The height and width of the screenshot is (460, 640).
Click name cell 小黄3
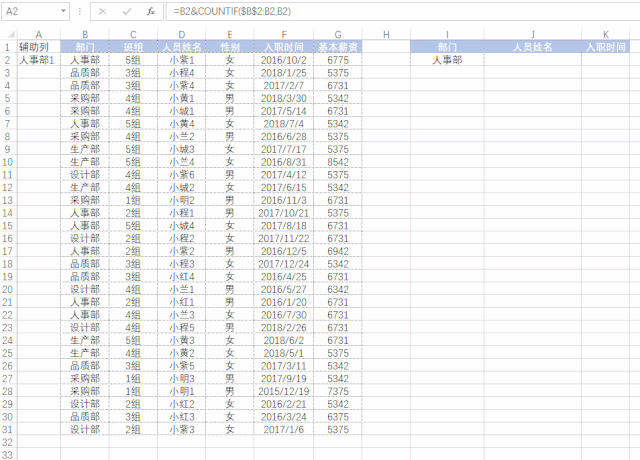pos(182,340)
